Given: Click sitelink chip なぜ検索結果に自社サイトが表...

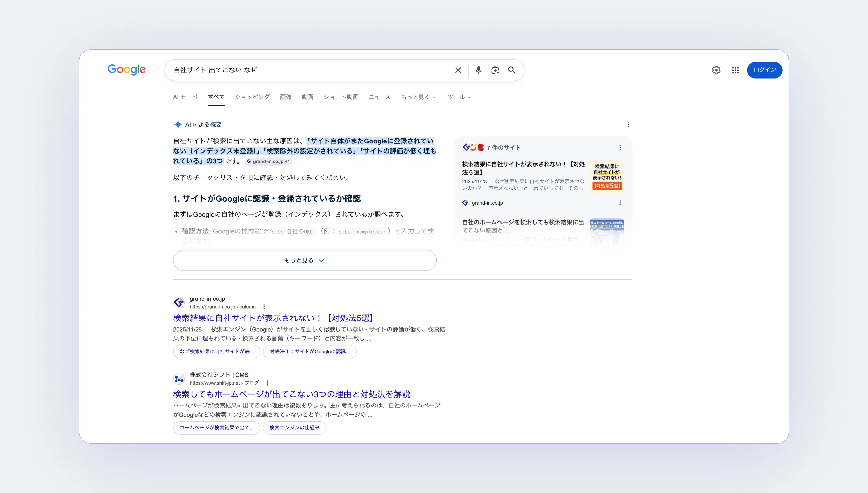Looking at the screenshot, I should (x=217, y=352).
